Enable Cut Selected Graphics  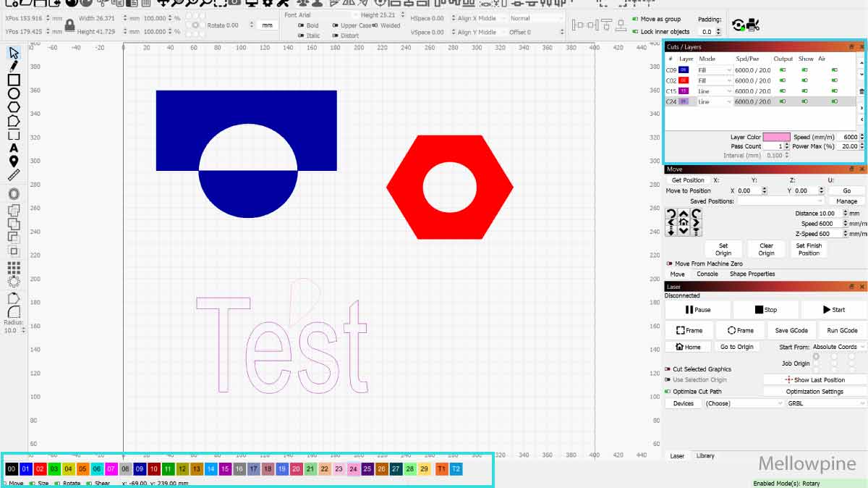tap(668, 369)
